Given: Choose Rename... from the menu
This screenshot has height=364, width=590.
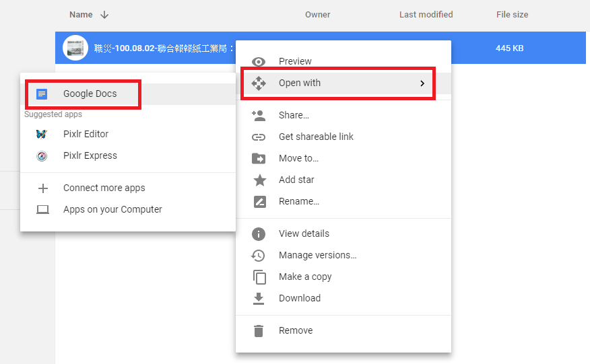Looking at the screenshot, I should tap(343, 201).
